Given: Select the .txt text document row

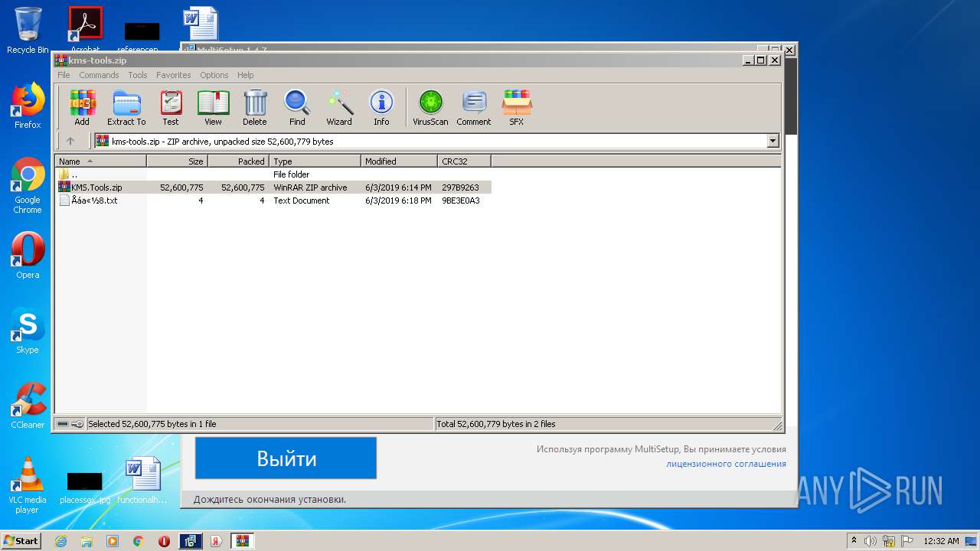Looking at the screenshot, I should click(273, 201).
